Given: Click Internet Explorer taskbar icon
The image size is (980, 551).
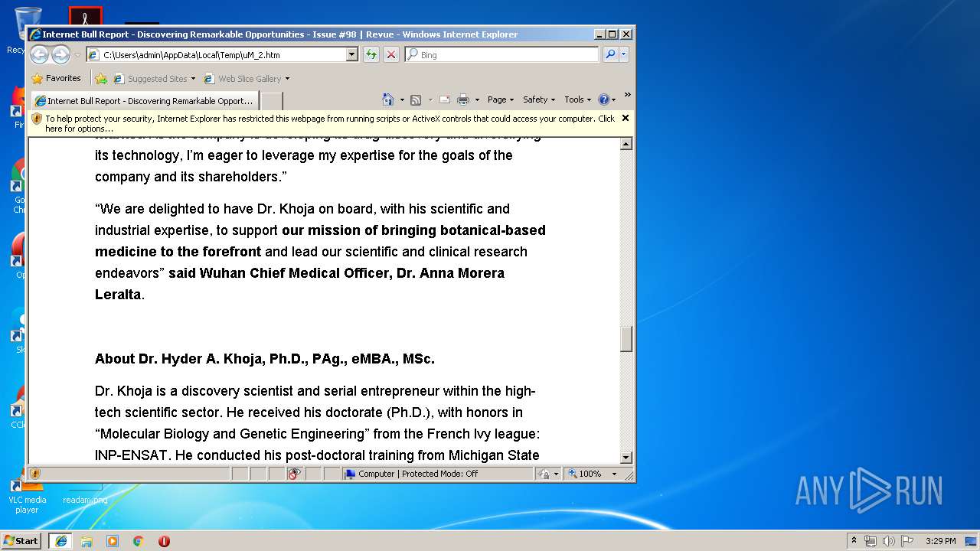Looking at the screenshot, I should (60, 541).
